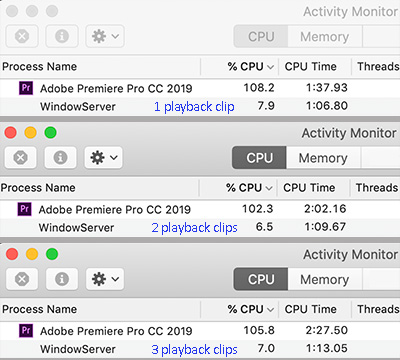The image size is (400, 360).
Task: Click green zoom button of middle window
Action: tap(51, 133)
